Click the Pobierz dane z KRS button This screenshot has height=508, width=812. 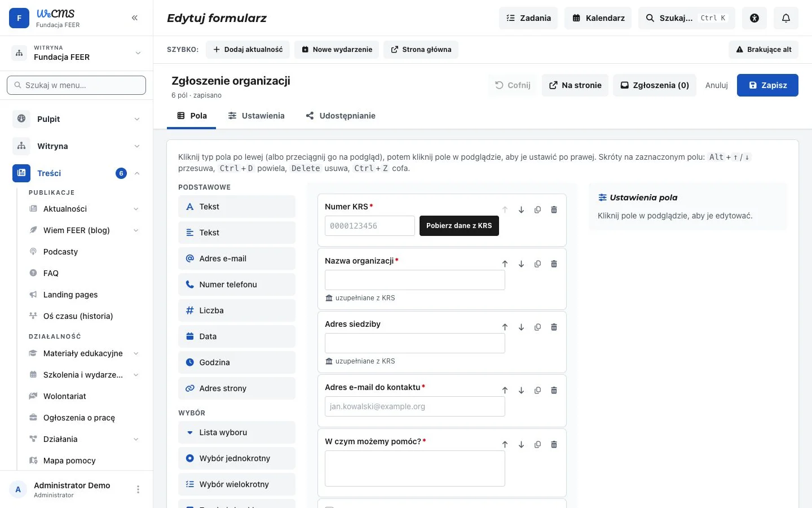459,226
